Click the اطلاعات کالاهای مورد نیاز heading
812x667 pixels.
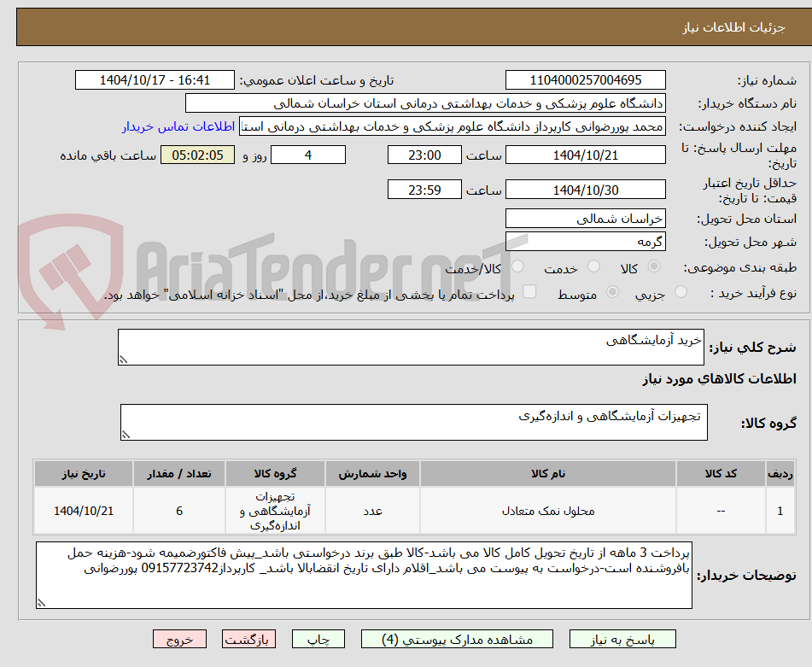719,379
